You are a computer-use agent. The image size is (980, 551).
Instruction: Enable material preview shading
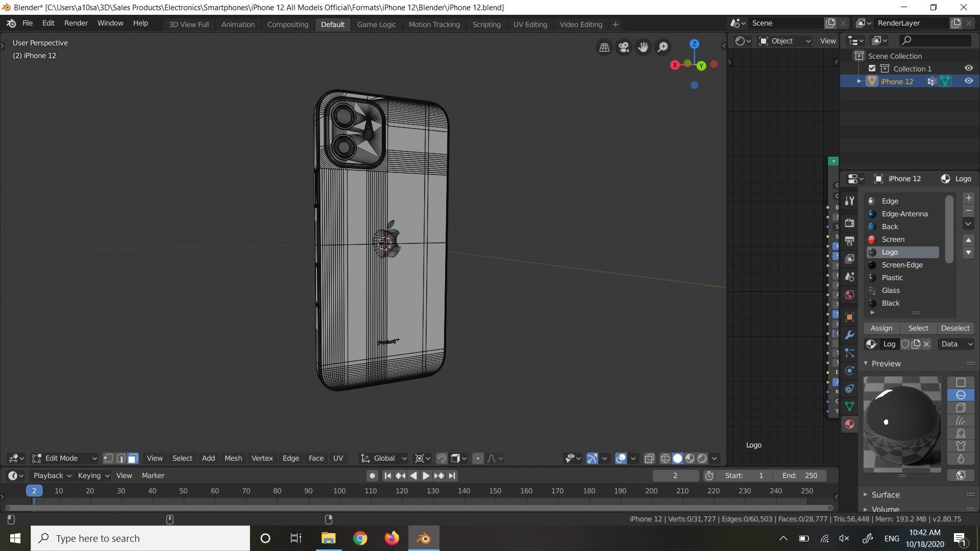(690, 458)
